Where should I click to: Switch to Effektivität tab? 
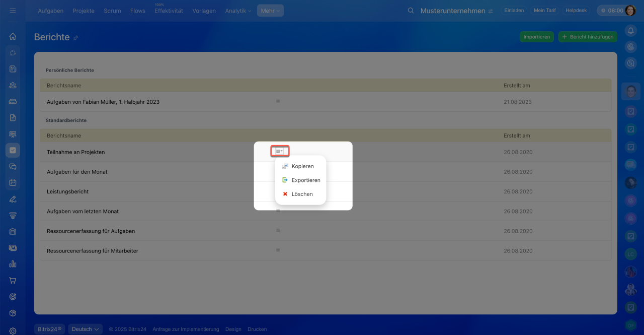pos(169,11)
